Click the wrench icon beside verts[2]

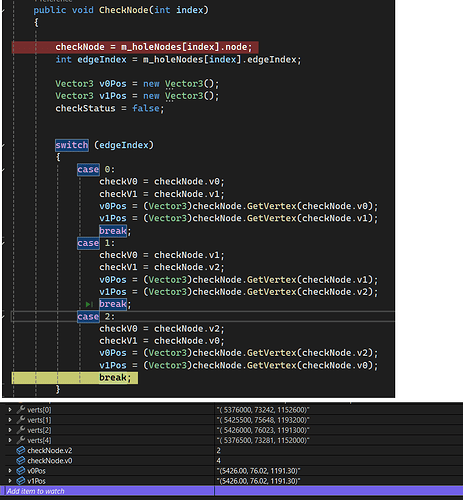coord(21,430)
